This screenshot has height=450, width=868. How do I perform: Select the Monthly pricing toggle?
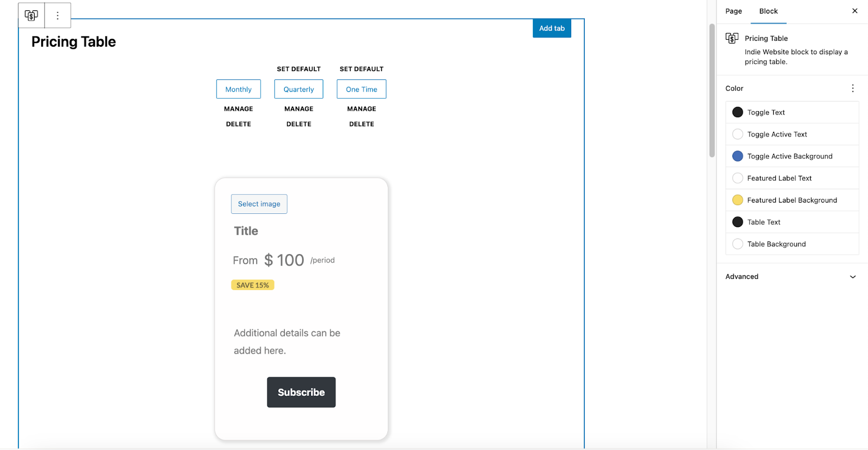pyautogui.click(x=238, y=90)
